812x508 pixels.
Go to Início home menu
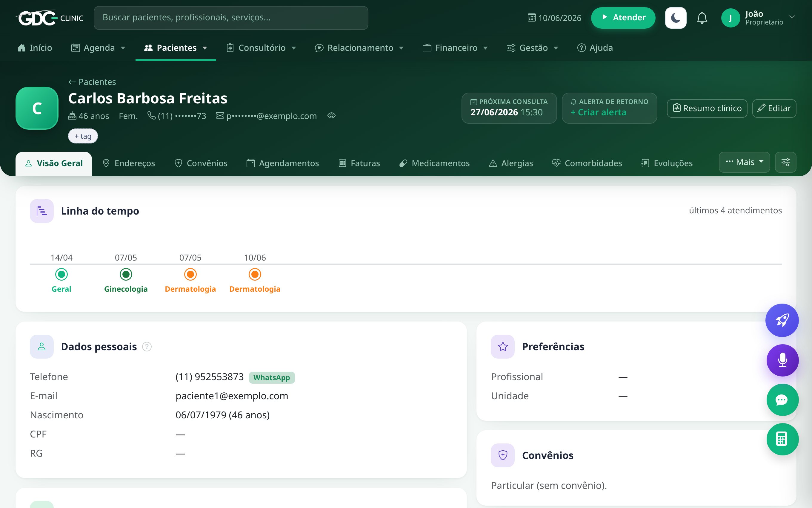35,48
